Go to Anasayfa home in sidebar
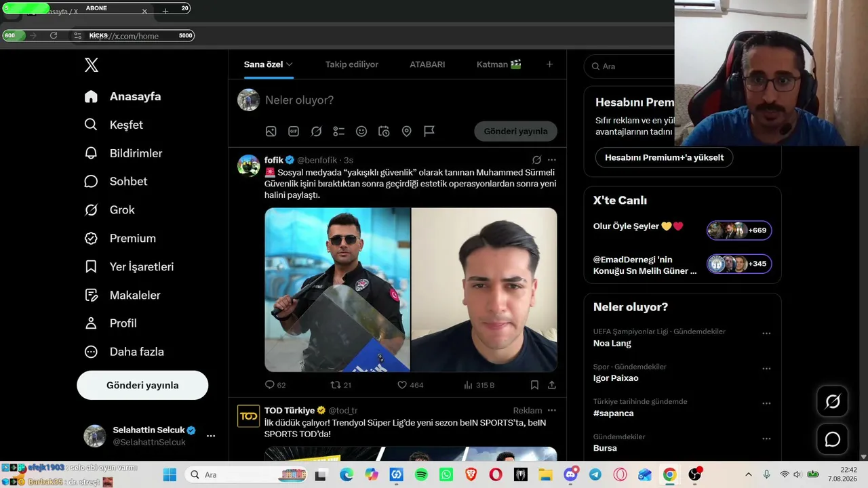868x488 pixels. click(123, 96)
